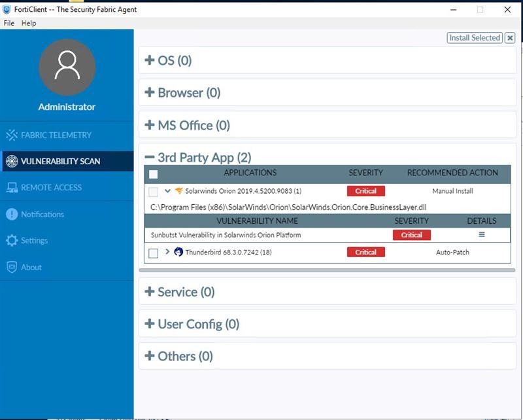Screen dimensions: 523x420
Task: Toggle the select-all applications checkbox
Action: coord(154,174)
